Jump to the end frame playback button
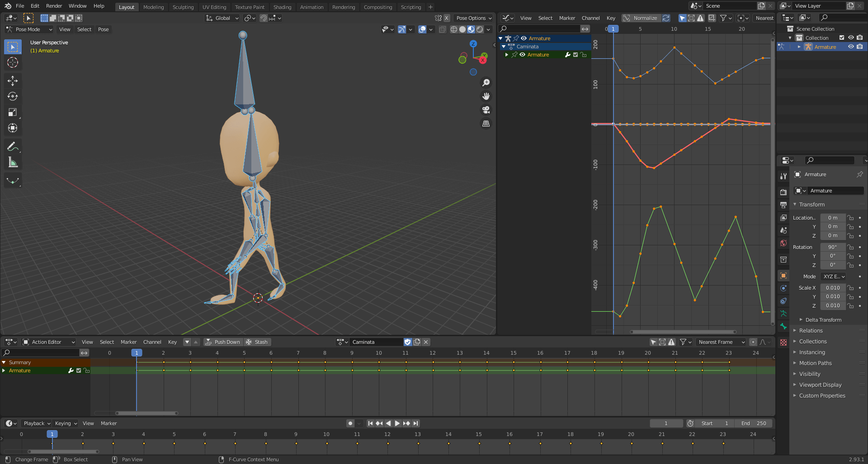 tap(416, 423)
